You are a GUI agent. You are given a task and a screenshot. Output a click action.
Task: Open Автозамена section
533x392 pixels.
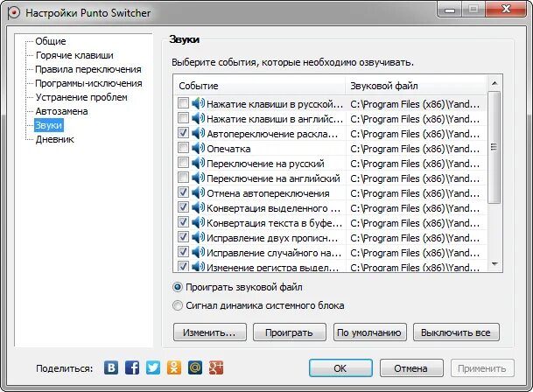click(61, 111)
